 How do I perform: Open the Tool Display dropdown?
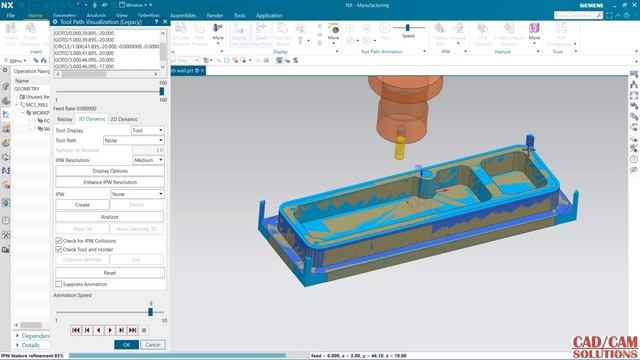[x=148, y=130]
